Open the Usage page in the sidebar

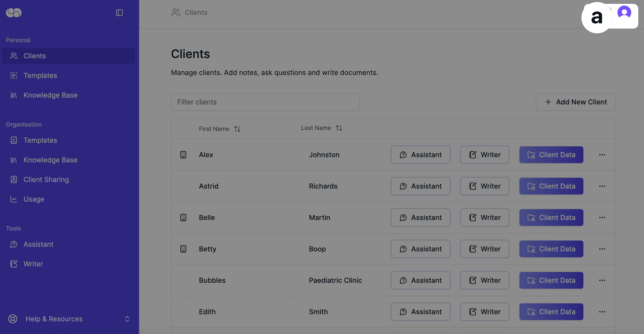point(34,199)
